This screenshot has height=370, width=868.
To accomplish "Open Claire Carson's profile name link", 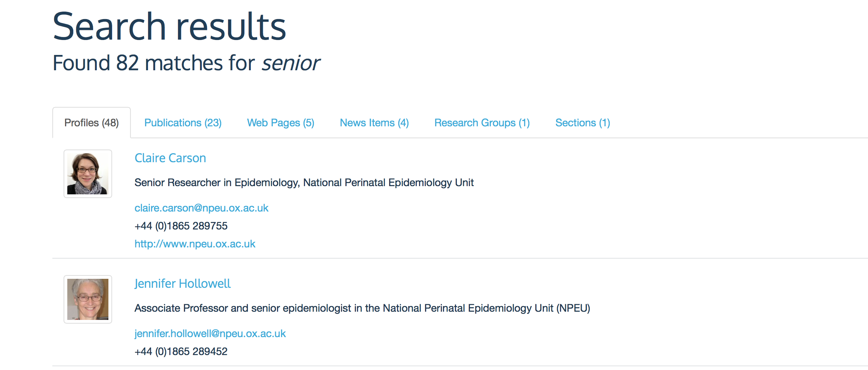I will pyautogui.click(x=170, y=158).
